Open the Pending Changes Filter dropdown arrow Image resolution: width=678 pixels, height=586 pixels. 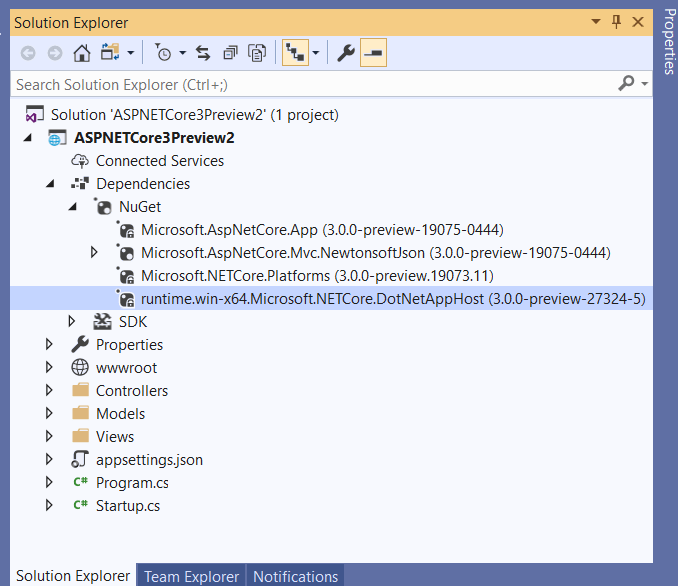click(x=183, y=53)
